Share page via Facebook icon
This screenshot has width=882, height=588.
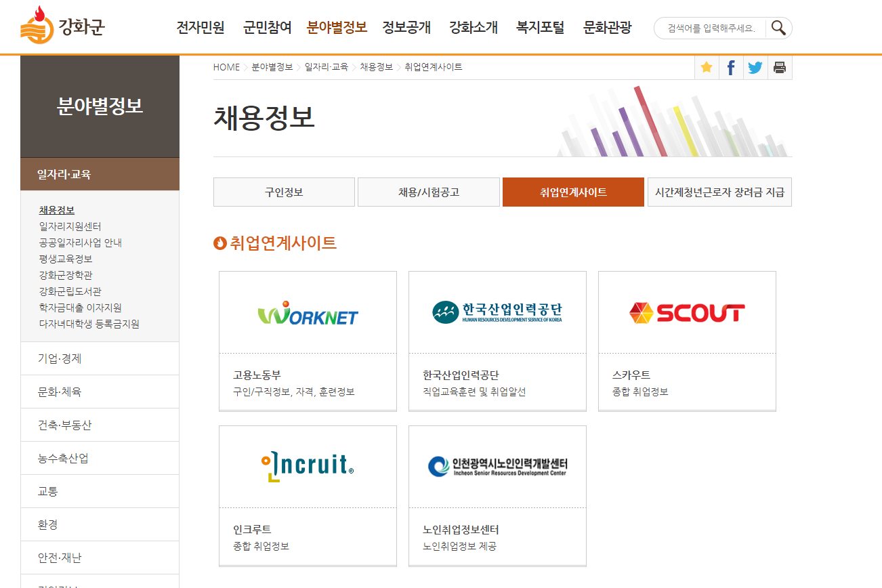coord(731,67)
